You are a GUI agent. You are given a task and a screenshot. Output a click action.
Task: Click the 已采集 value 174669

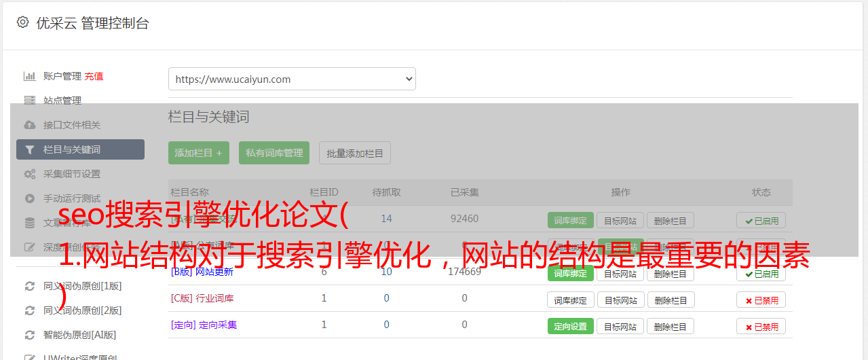point(464,272)
